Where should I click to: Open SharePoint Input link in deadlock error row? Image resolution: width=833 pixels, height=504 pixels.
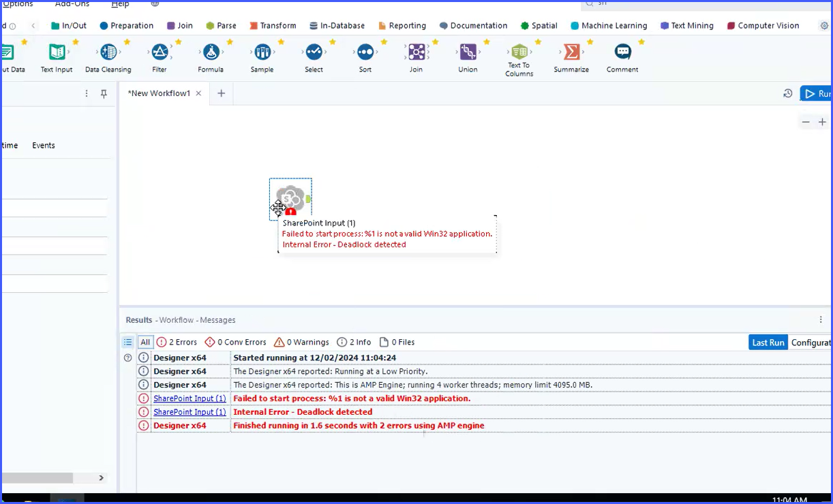click(x=190, y=412)
